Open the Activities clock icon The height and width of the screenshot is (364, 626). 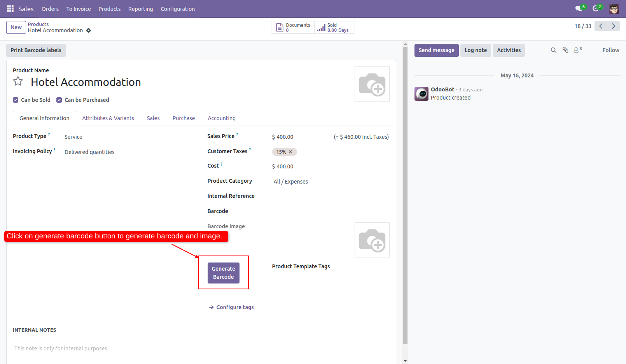[x=596, y=8]
